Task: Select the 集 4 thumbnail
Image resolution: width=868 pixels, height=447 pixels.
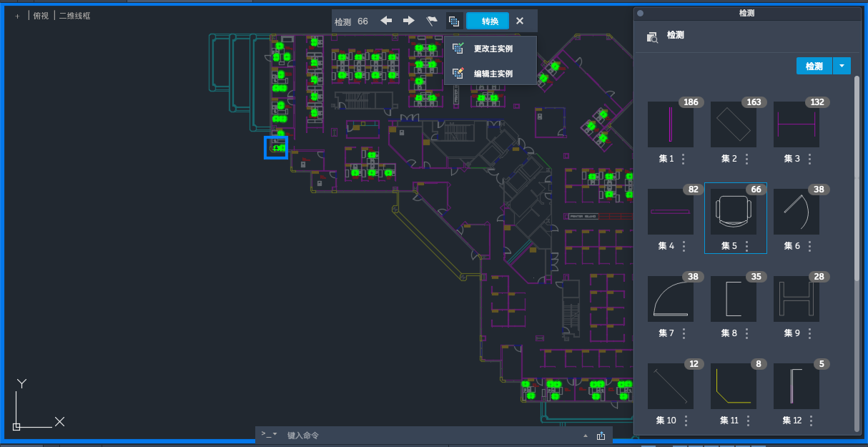Action: click(x=671, y=212)
